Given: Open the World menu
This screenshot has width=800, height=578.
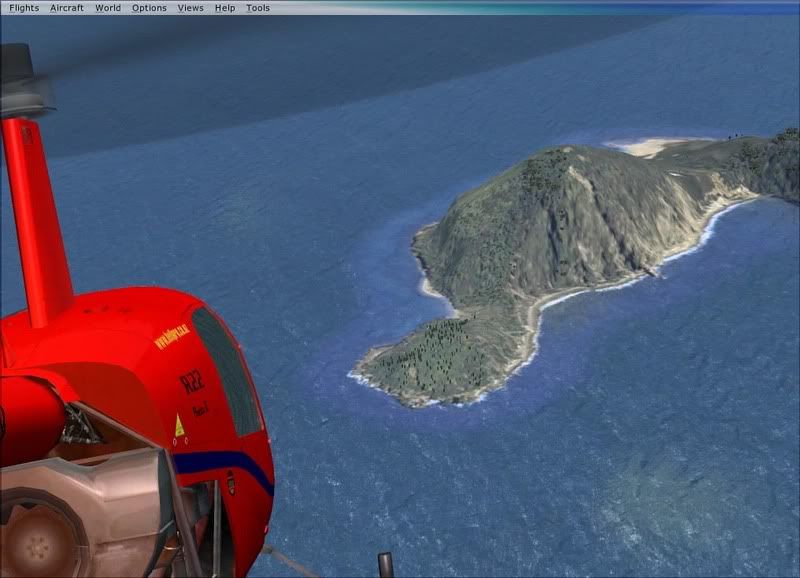Looking at the screenshot, I should (108, 8).
